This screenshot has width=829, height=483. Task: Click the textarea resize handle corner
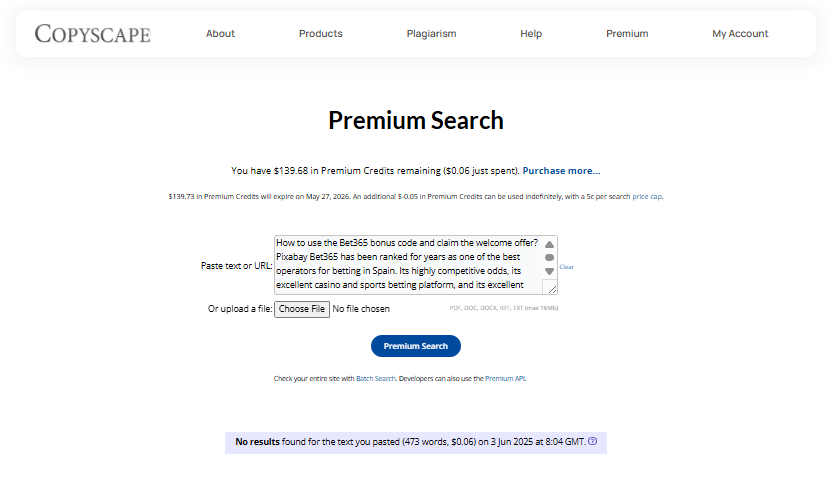(552, 289)
